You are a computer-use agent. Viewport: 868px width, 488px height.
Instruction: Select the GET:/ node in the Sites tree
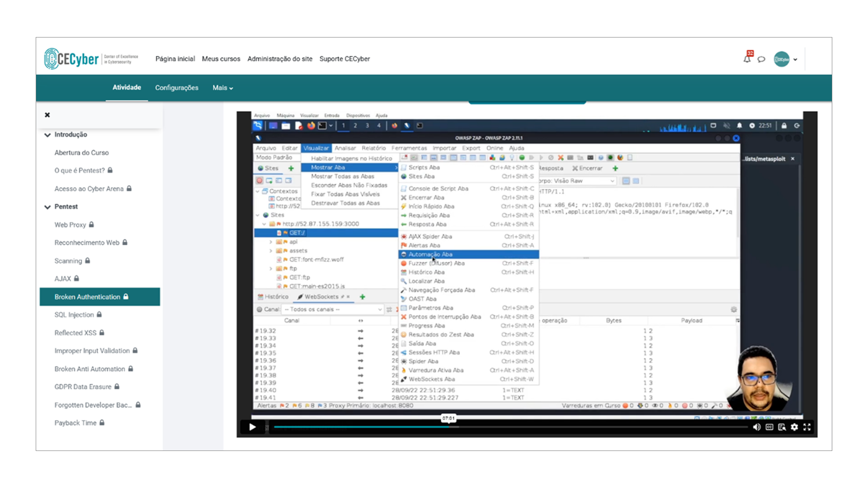tap(326, 233)
